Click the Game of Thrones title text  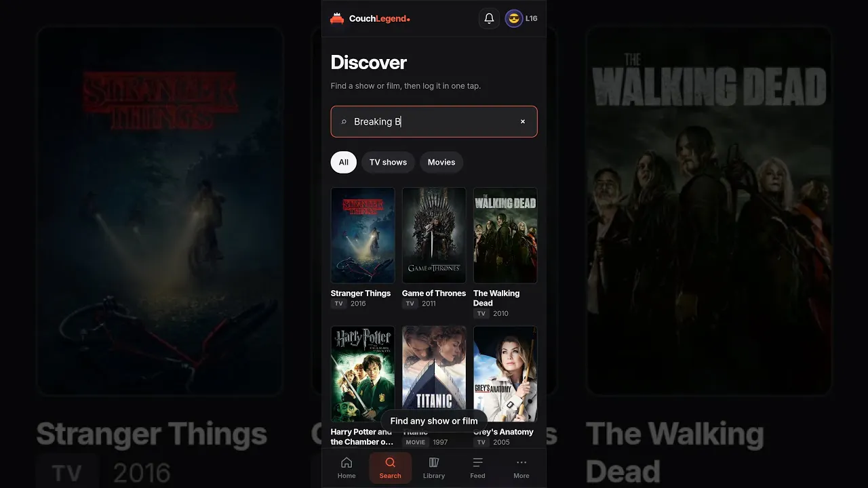coord(434,293)
